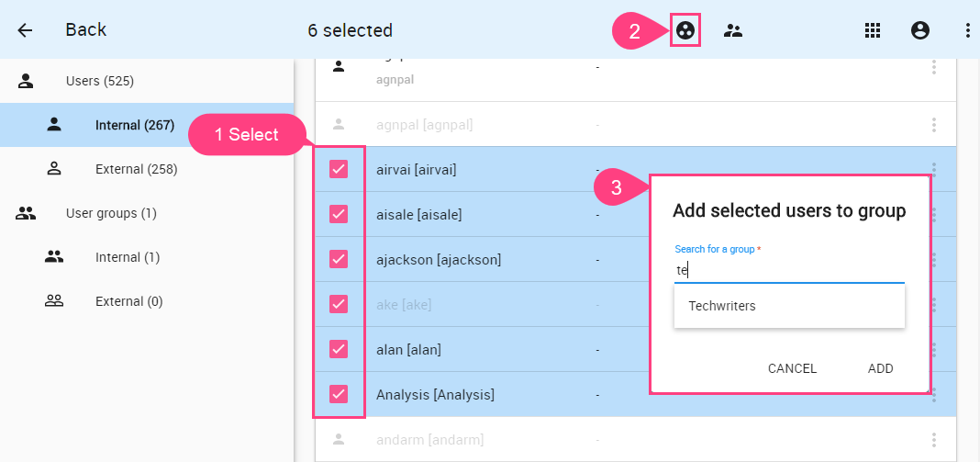Click the group icon highlighted by step 2

pyautogui.click(x=685, y=30)
